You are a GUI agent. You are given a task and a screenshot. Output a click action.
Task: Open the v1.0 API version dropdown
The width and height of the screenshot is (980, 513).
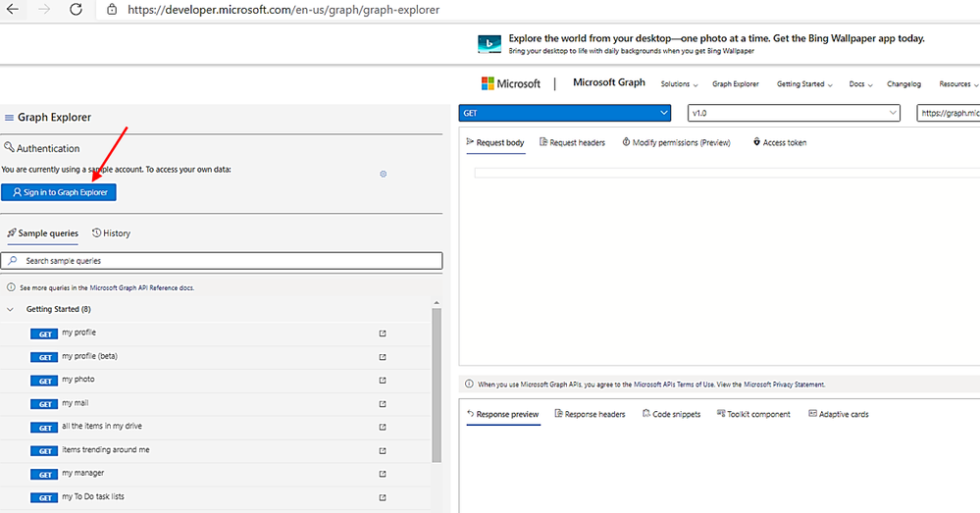pos(794,113)
